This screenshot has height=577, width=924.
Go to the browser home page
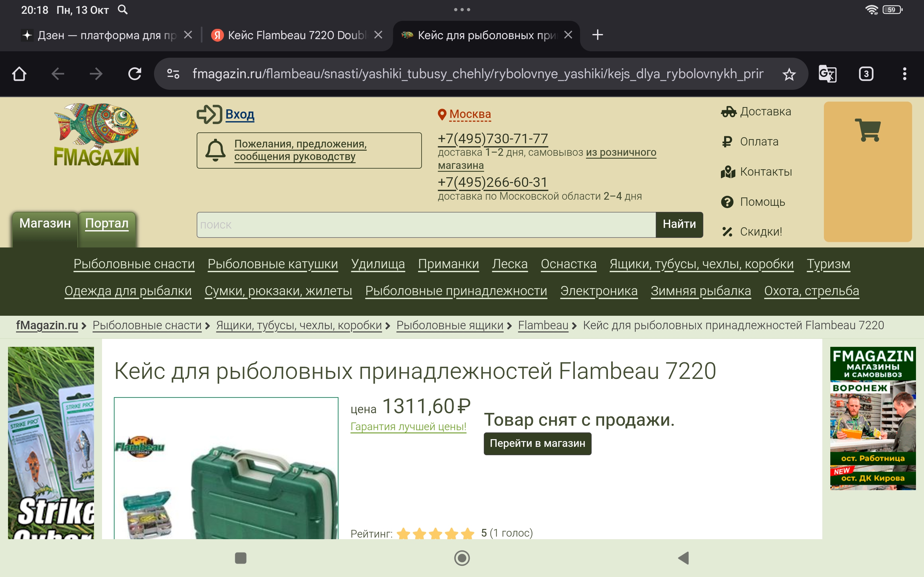pyautogui.click(x=19, y=74)
